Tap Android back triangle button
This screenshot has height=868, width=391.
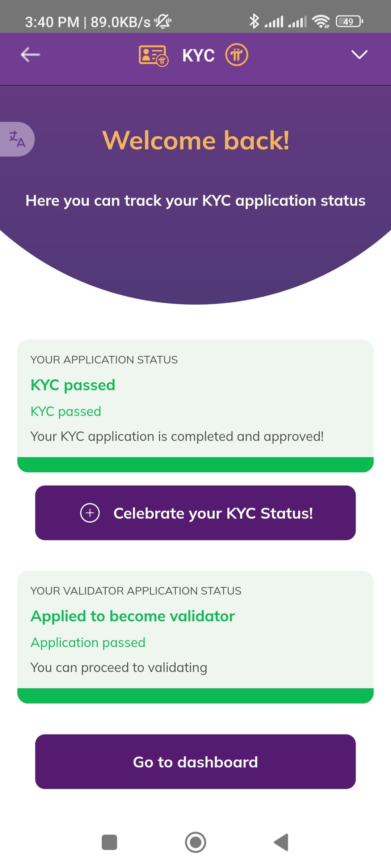[x=281, y=842]
